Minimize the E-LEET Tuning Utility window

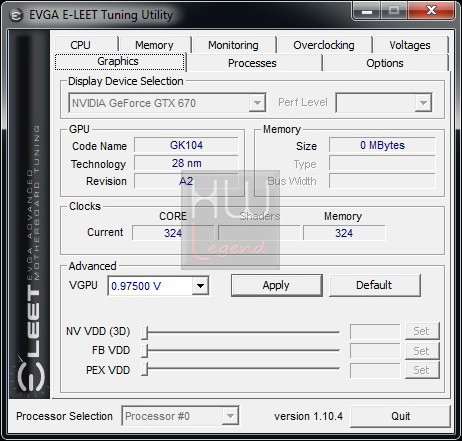pos(367,11)
